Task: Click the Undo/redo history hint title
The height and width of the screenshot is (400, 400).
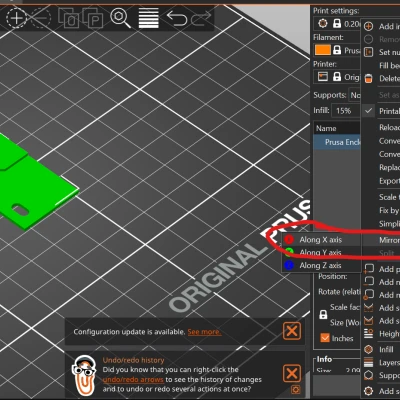Action: [x=133, y=360]
